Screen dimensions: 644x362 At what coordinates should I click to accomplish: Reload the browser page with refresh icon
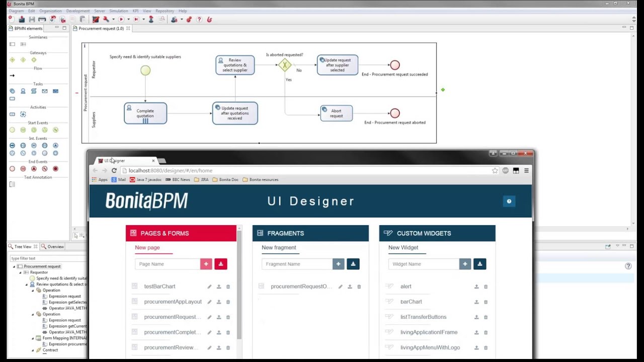[x=114, y=170]
